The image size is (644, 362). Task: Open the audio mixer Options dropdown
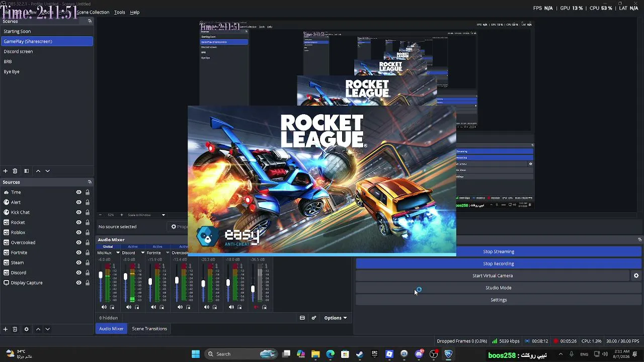point(335,318)
